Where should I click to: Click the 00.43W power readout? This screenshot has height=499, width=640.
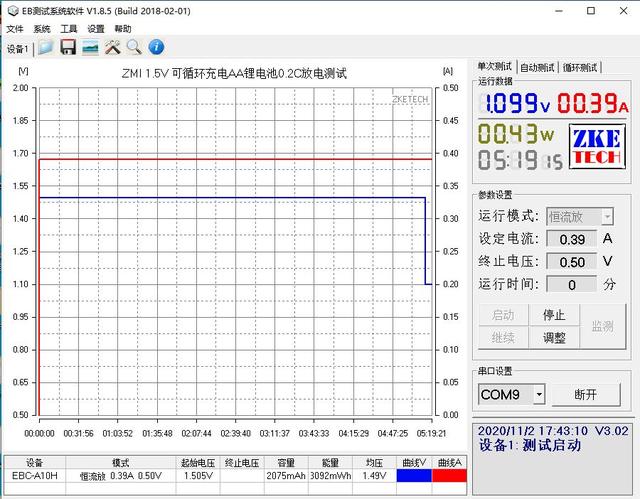[x=516, y=133]
